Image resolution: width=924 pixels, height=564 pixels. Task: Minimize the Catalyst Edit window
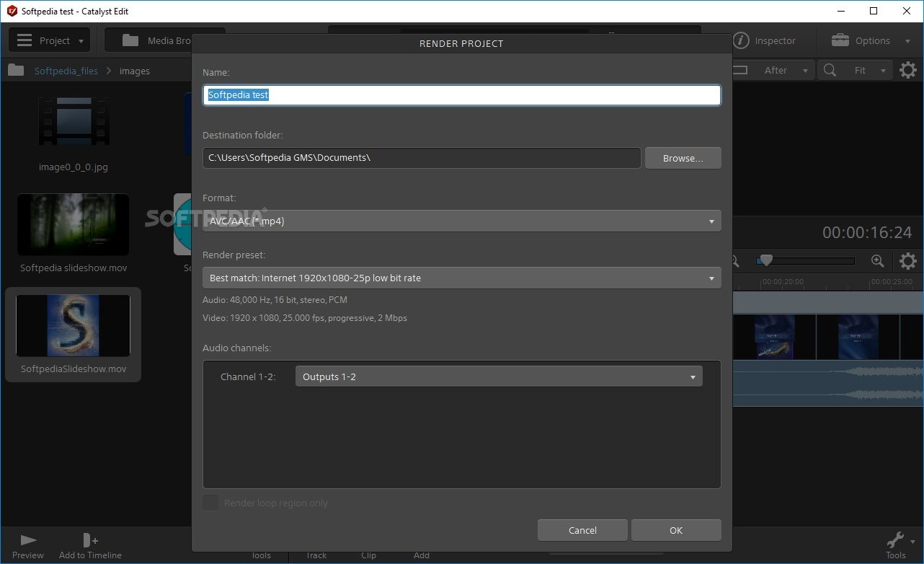(x=840, y=11)
